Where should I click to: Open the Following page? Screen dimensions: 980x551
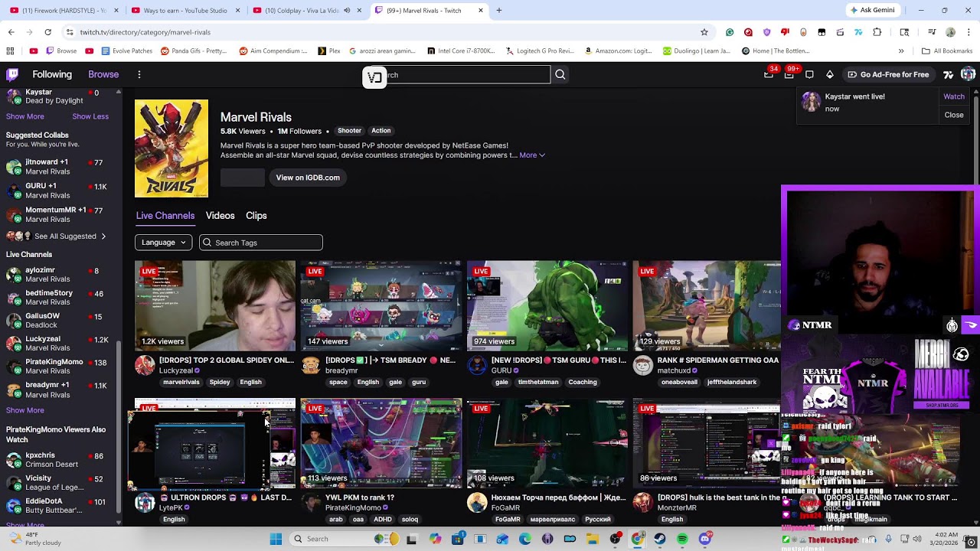[52, 74]
